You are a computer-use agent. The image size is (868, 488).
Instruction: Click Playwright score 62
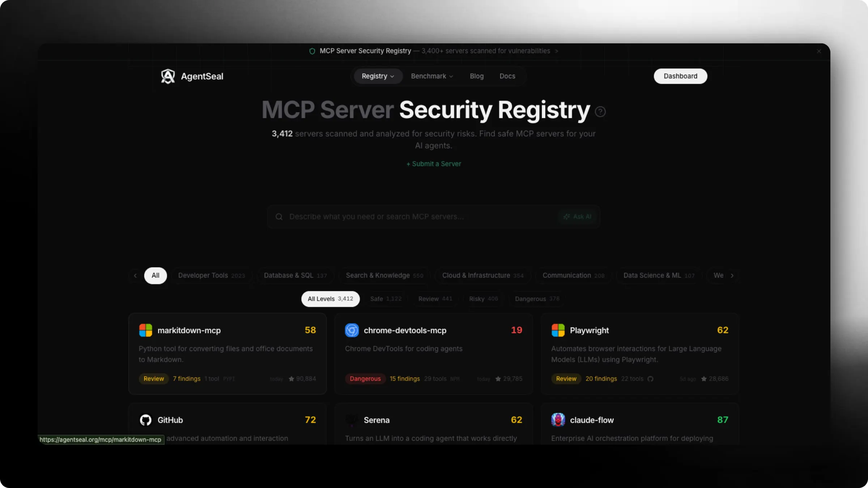click(723, 330)
